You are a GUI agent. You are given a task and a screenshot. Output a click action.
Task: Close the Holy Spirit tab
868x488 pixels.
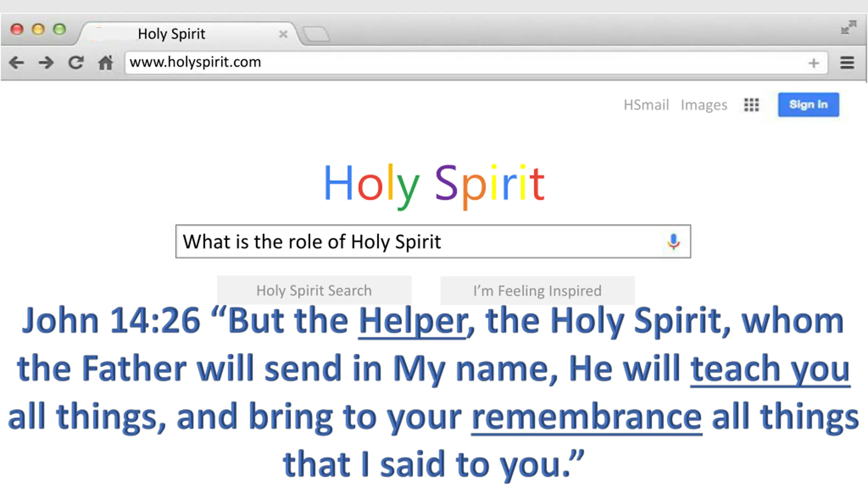pyautogui.click(x=283, y=34)
